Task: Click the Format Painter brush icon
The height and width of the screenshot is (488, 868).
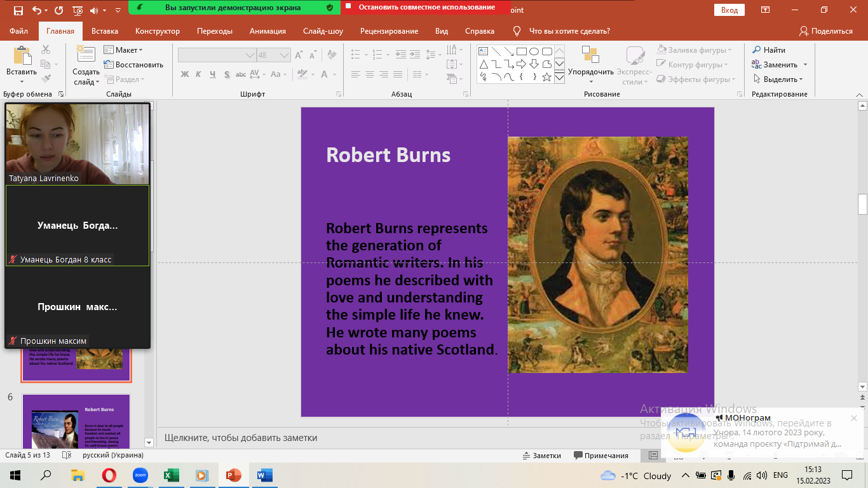Action: click(x=46, y=79)
